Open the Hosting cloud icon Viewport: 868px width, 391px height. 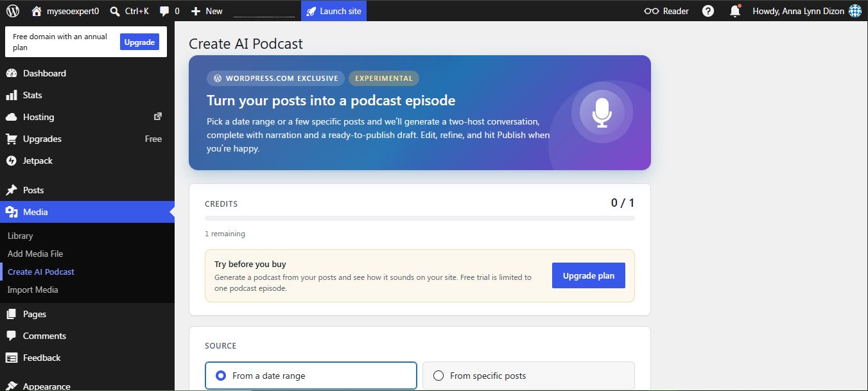(12, 117)
